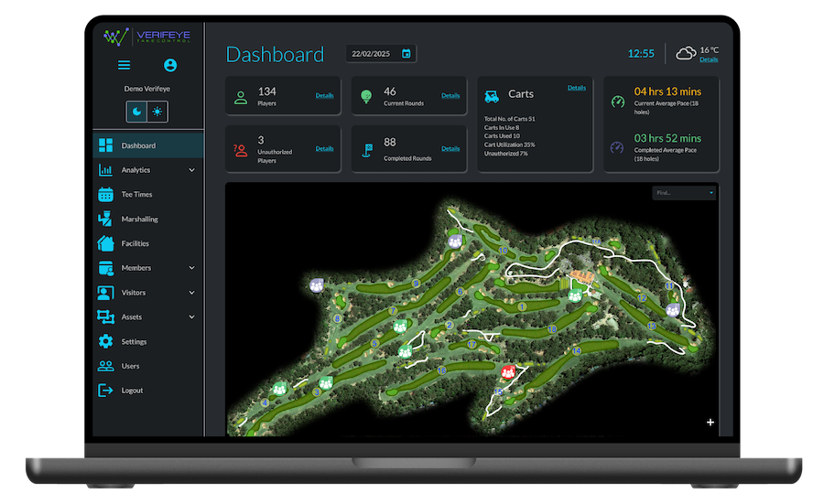
Task: Open Details link for Carts card
Action: tap(577, 88)
